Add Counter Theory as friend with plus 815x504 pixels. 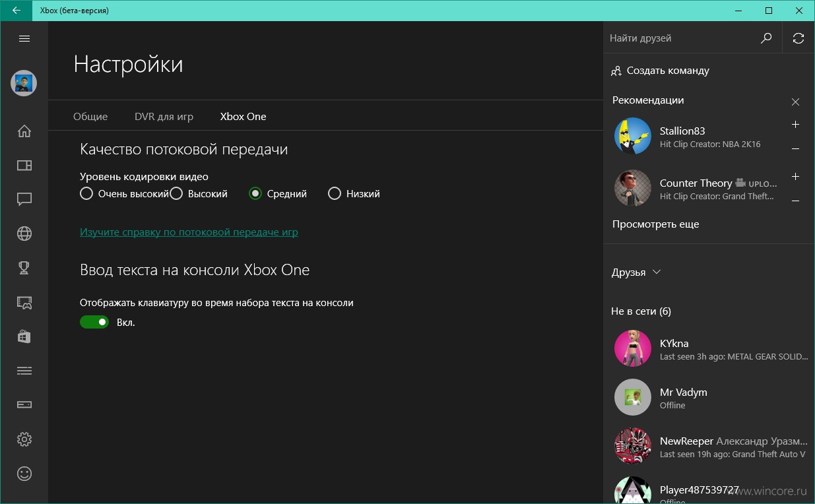pos(795,177)
